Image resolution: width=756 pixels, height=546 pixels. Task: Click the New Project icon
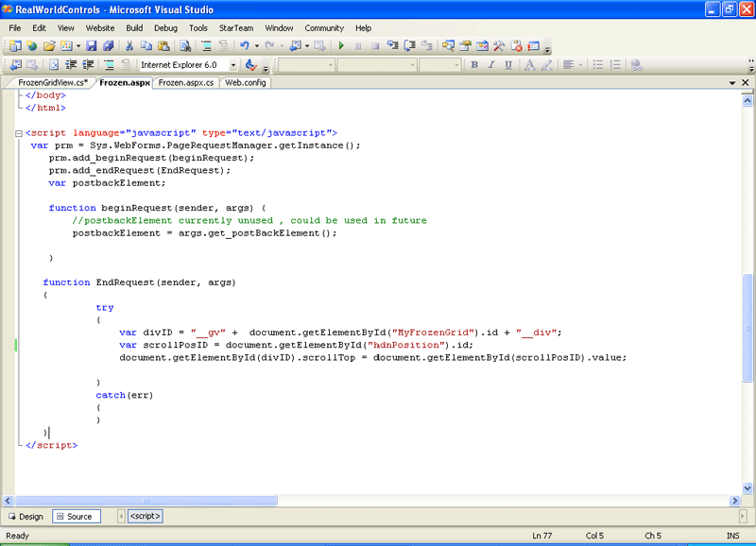pyautogui.click(x=15, y=46)
